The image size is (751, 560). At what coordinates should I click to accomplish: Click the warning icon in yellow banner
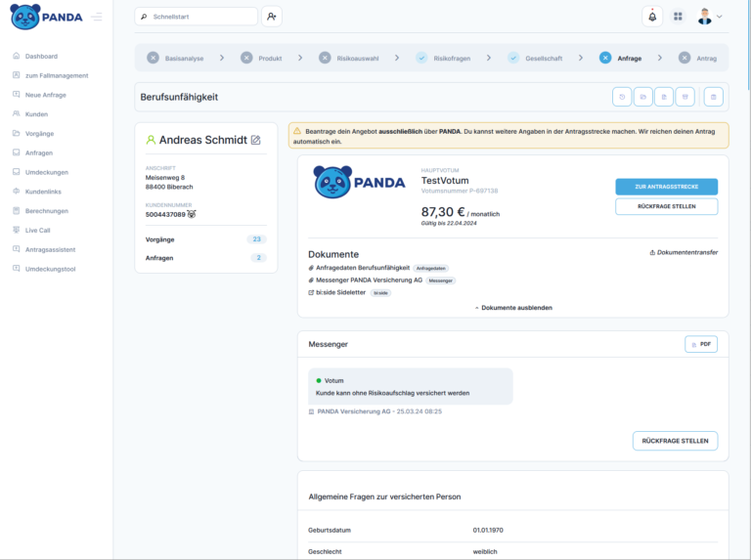point(297,131)
